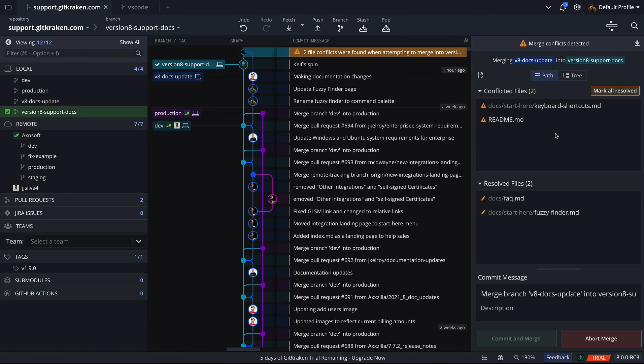Switch file view to Path
The width and height of the screenshot is (644, 364).
[x=544, y=75]
